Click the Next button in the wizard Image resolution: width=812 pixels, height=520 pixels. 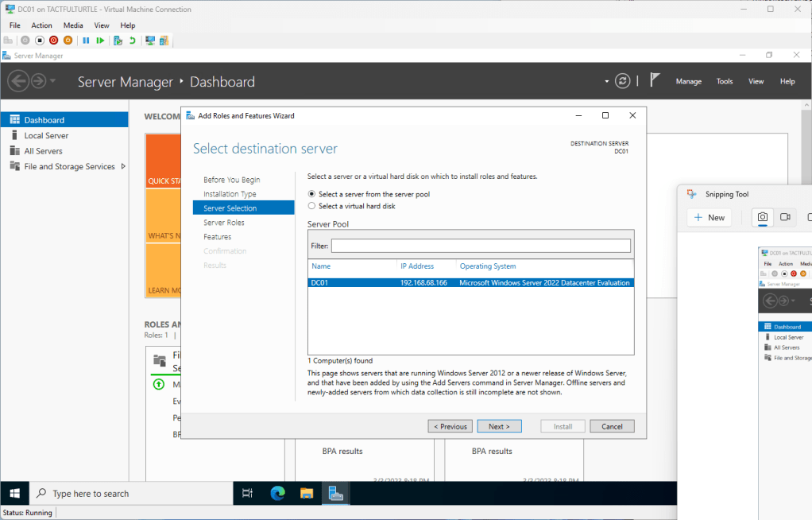pyautogui.click(x=499, y=426)
